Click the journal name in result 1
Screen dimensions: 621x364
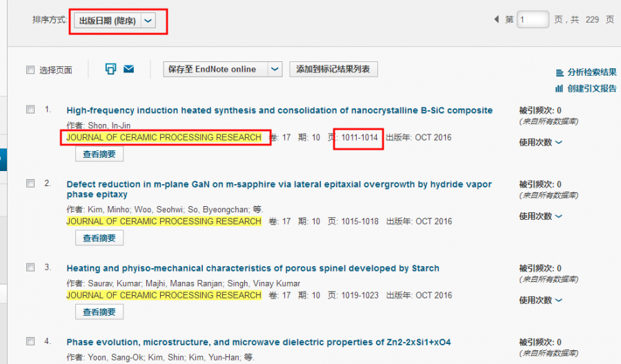coord(164,137)
